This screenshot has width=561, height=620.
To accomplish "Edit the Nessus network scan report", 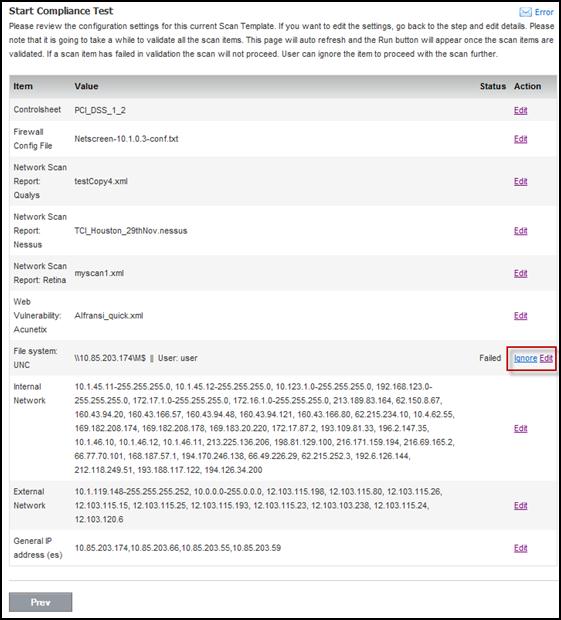I will coord(520,231).
